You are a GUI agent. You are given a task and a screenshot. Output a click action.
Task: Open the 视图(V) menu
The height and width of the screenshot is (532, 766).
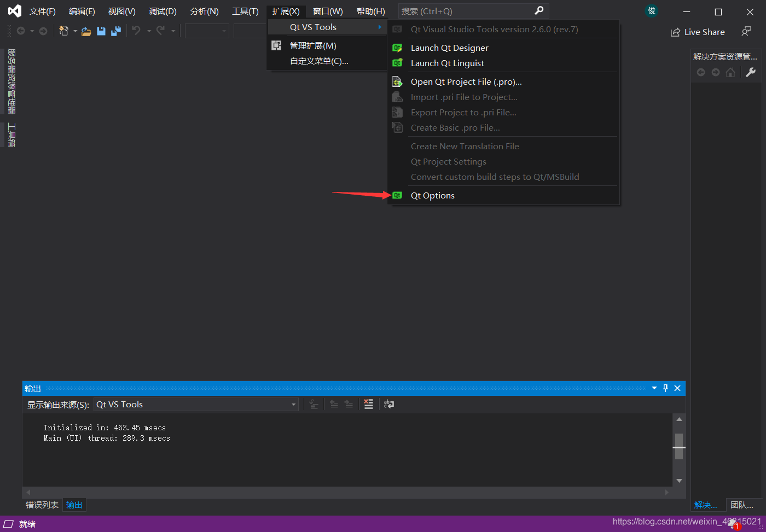pyautogui.click(x=122, y=11)
